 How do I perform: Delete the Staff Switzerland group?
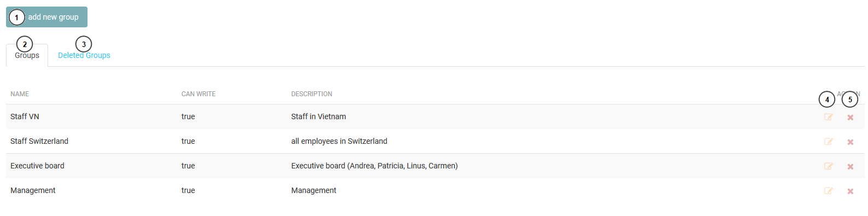(x=850, y=142)
